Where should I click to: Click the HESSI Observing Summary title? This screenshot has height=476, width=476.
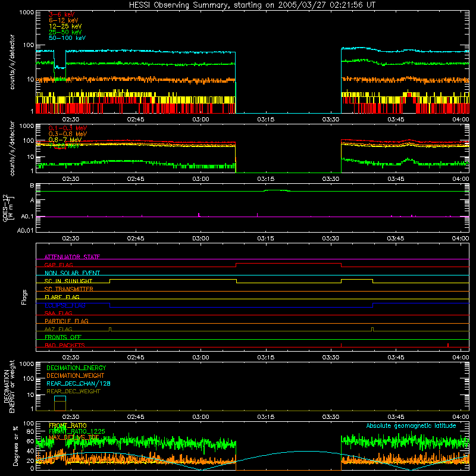point(252,5)
